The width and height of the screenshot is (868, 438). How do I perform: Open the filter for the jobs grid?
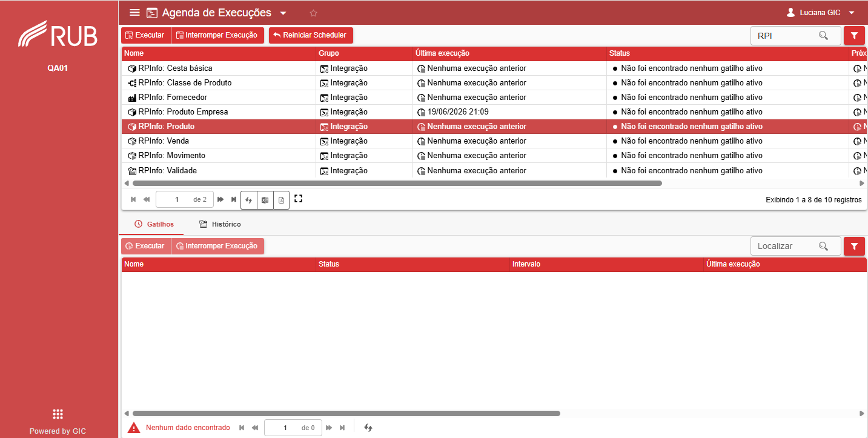pos(854,36)
